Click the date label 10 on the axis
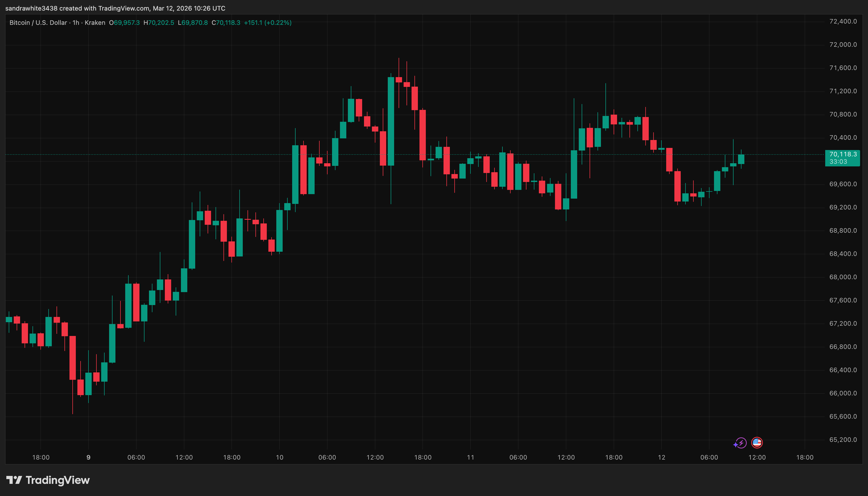Viewport: 868px width, 496px height. point(279,457)
